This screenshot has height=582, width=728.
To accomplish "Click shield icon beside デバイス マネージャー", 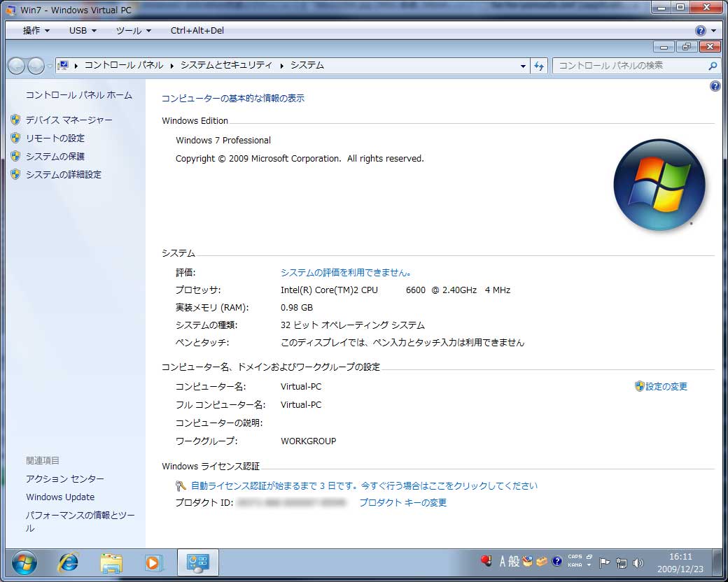I will tap(15, 120).
